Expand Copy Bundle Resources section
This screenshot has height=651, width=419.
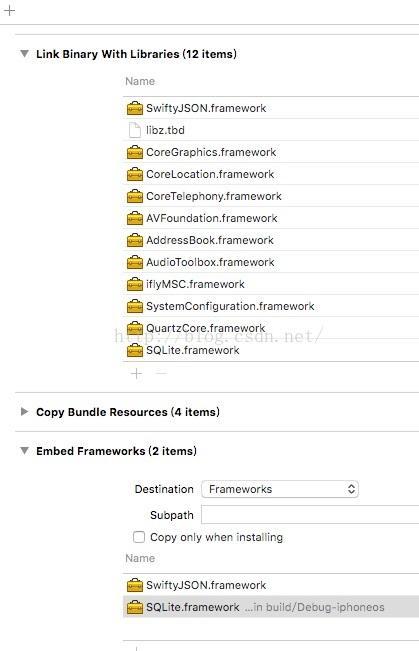(x=25, y=411)
